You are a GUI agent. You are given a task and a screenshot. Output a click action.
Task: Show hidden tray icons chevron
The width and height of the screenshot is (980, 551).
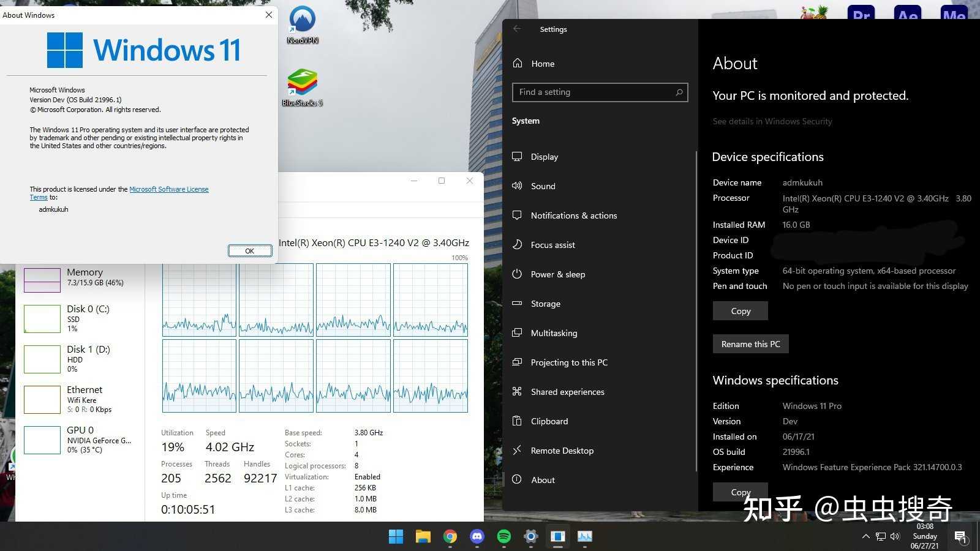coord(865,536)
